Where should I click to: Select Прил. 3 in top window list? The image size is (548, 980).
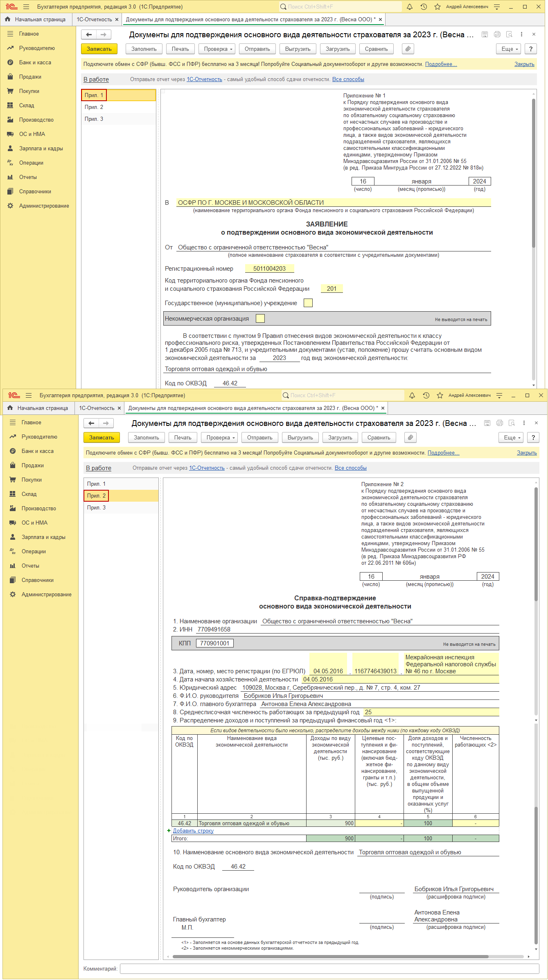[x=119, y=119]
